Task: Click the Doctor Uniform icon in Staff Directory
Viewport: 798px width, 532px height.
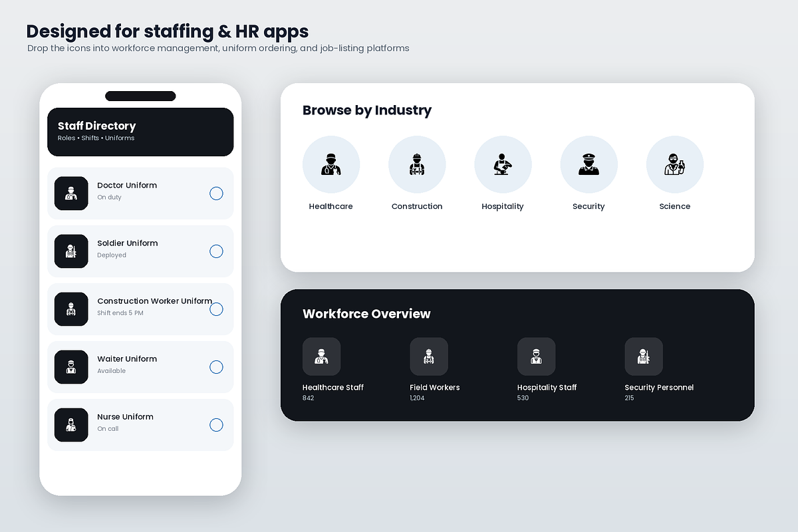Action: 71,194
